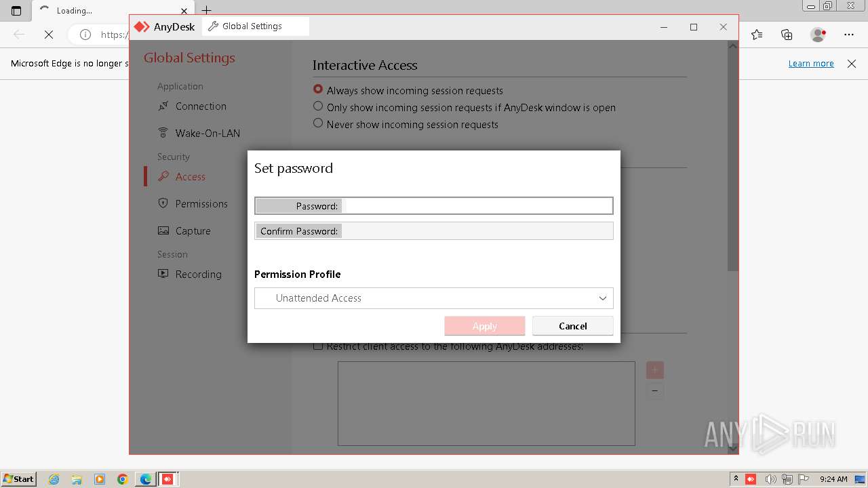Open Edge Favorites star icon
868x488 pixels.
click(757, 35)
